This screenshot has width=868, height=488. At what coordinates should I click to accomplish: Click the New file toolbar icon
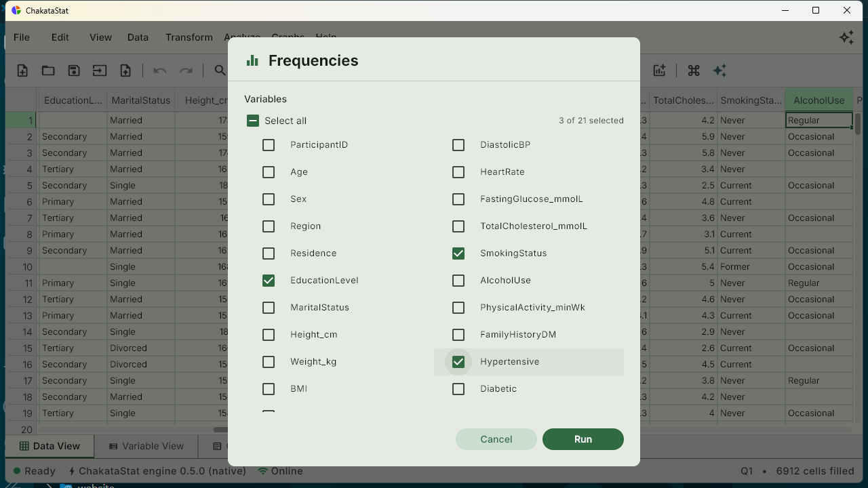click(22, 70)
